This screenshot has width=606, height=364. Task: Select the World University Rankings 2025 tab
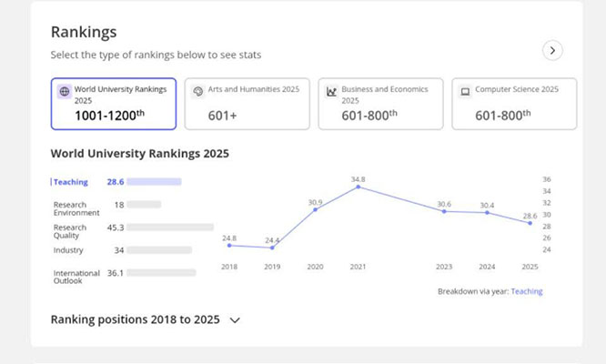click(114, 103)
